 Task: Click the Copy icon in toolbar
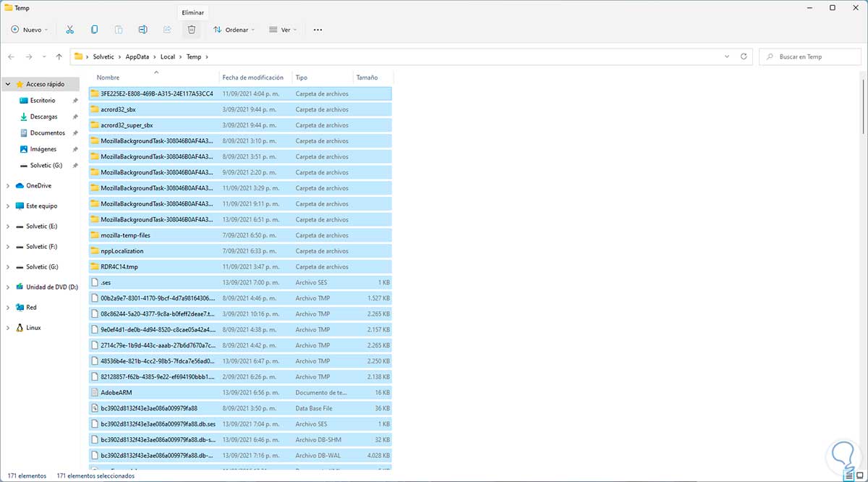tap(94, 30)
